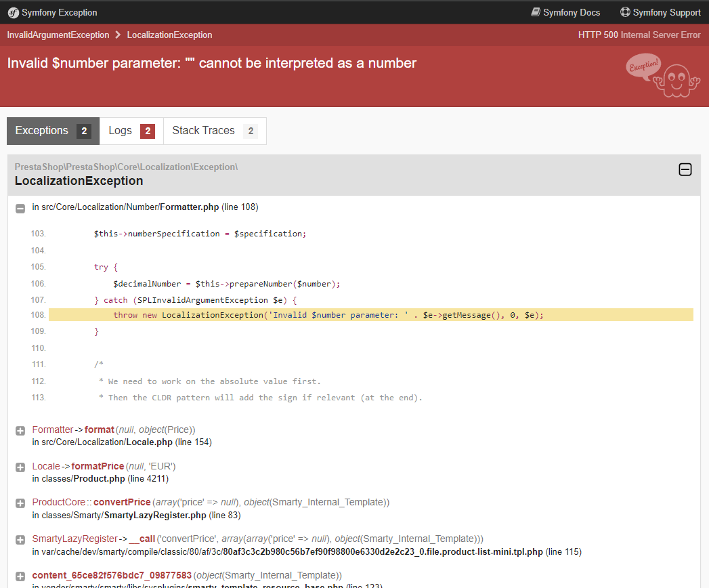Expand the Locale->formatPrice trace entry
The width and height of the screenshot is (709, 588).
coord(20,467)
